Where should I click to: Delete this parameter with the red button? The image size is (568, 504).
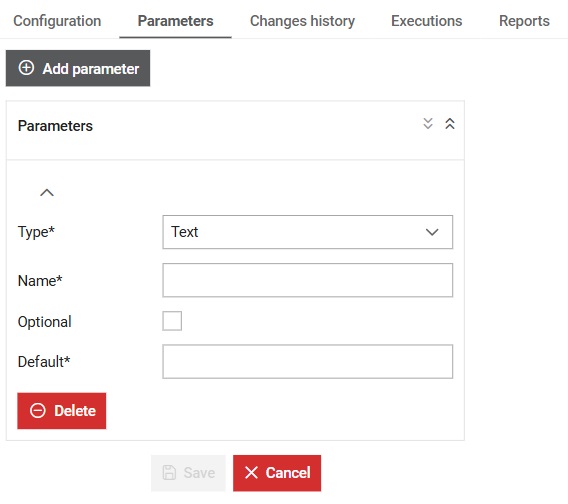(62, 411)
